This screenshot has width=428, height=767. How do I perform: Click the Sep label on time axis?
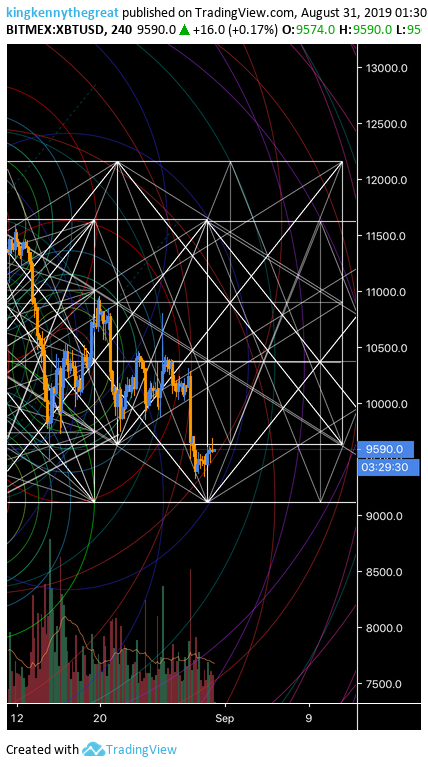225,718
